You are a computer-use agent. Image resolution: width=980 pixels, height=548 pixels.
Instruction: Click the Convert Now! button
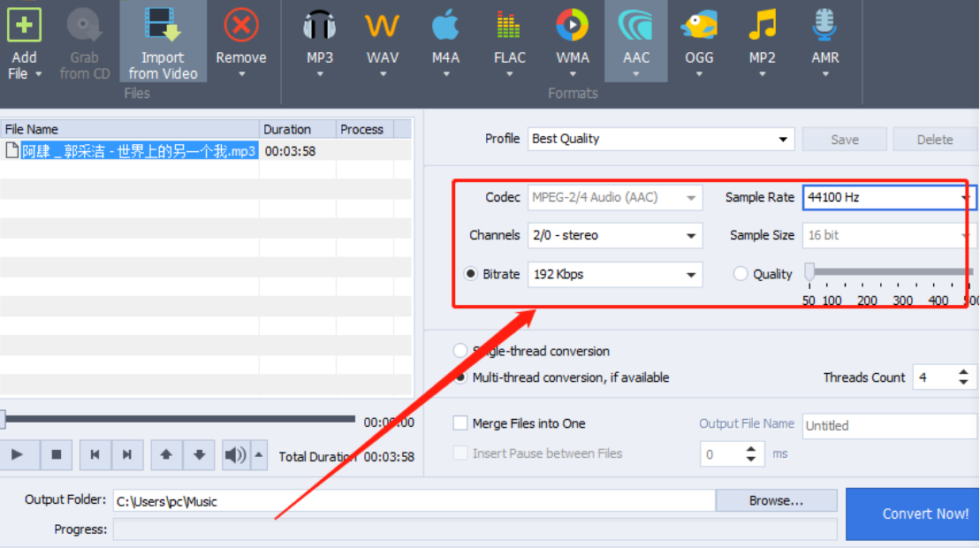913,514
